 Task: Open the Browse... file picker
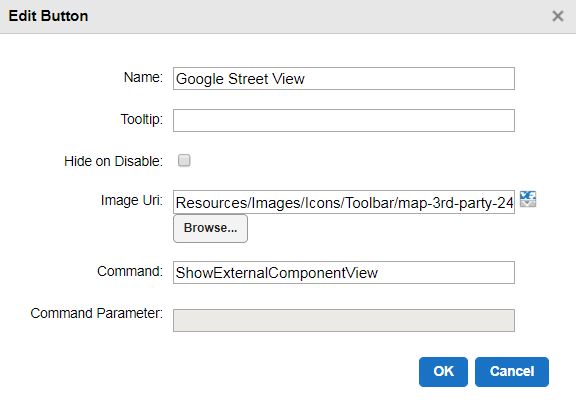coord(210,228)
